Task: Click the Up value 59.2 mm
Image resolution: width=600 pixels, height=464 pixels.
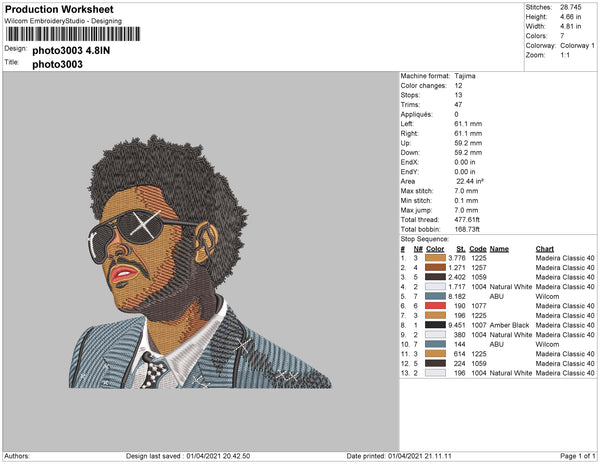Action: [x=468, y=143]
